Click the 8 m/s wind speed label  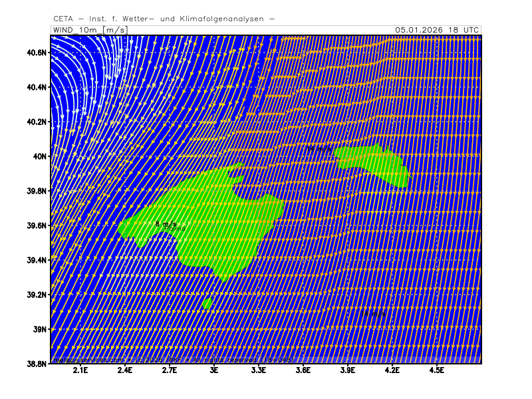point(166,224)
